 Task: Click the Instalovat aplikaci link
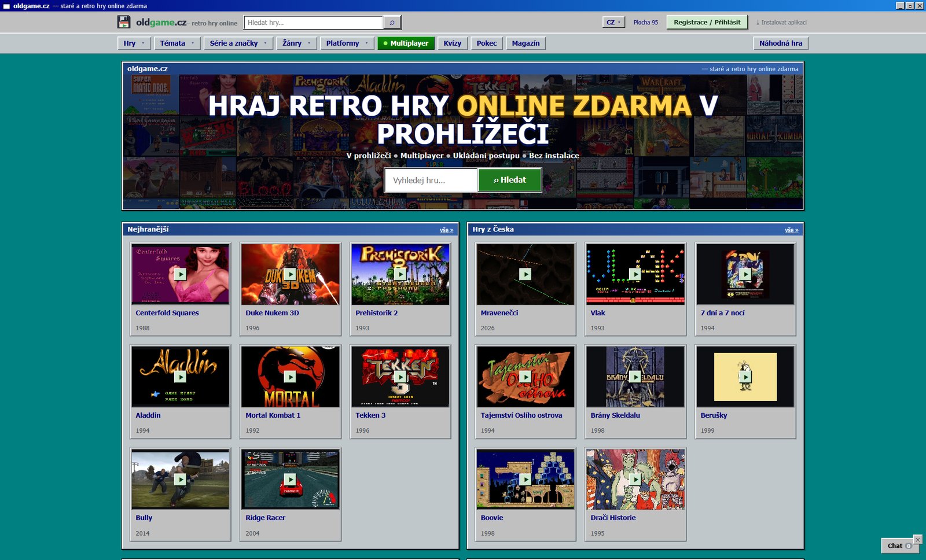[781, 23]
